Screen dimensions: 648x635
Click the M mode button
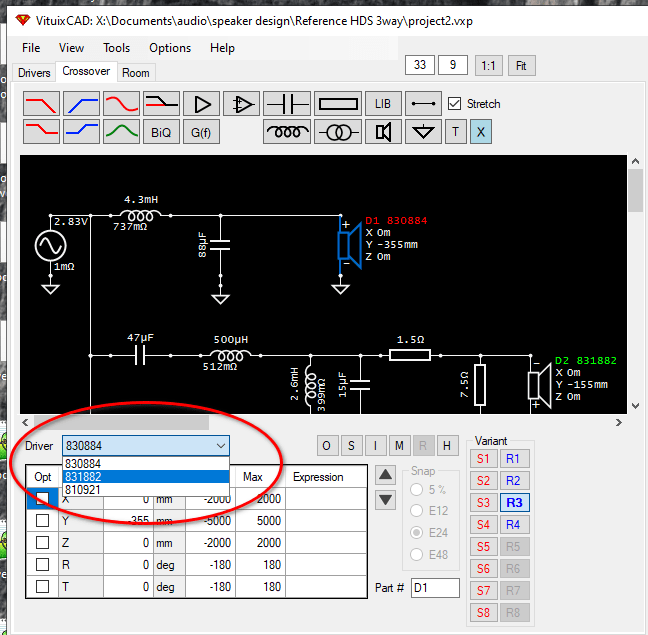coord(399,446)
